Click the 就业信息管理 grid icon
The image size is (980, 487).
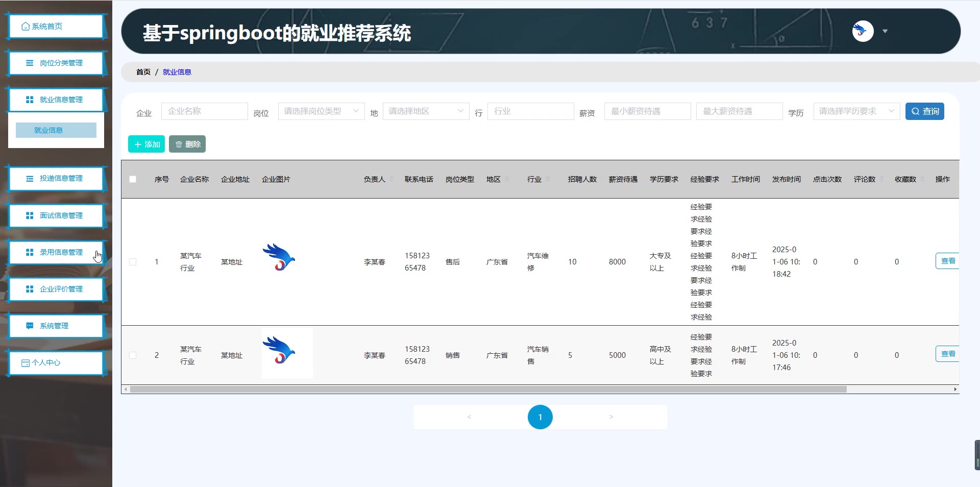(30, 100)
